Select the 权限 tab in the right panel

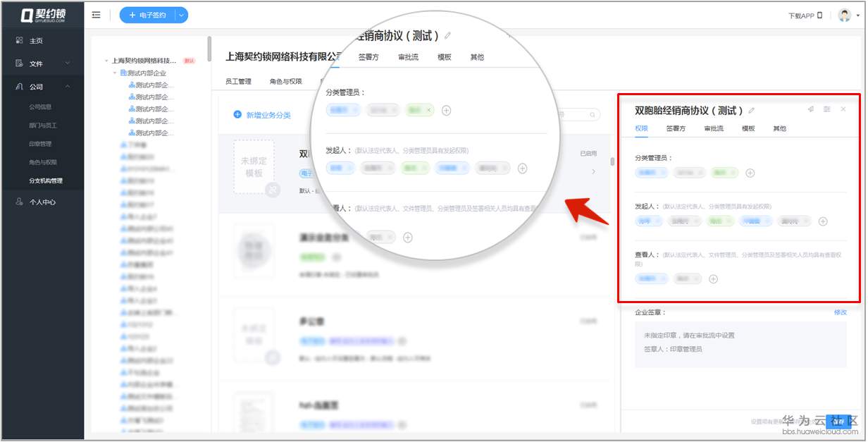tap(641, 129)
